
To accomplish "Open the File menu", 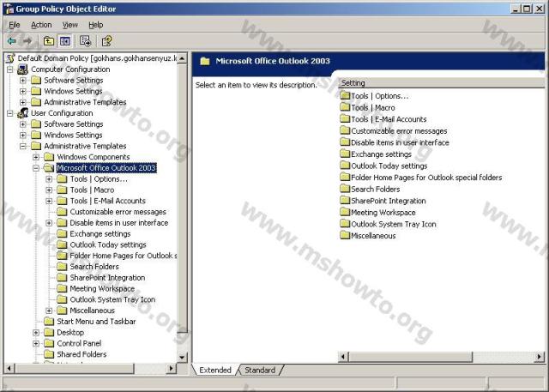I will click(x=15, y=25).
